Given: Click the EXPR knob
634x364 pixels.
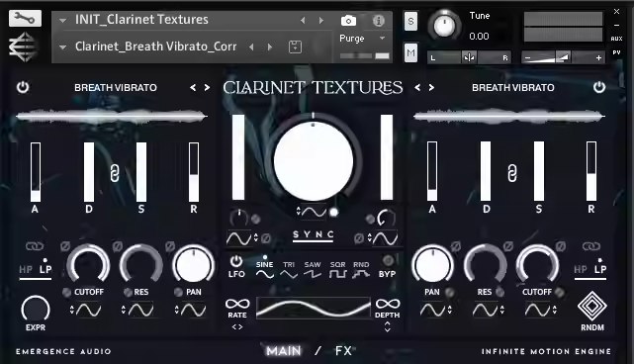Looking at the screenshot, I should click(36, 310).
